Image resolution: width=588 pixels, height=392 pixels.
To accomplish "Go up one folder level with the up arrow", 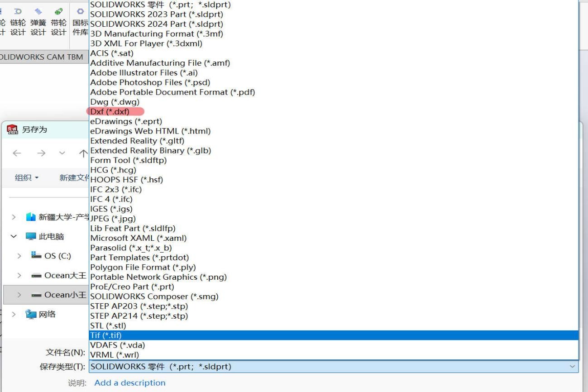I will pyautogui.click(x=83, y=153).
